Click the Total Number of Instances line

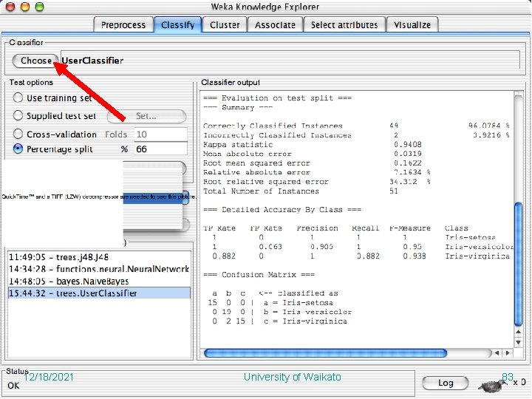point(301,191)
